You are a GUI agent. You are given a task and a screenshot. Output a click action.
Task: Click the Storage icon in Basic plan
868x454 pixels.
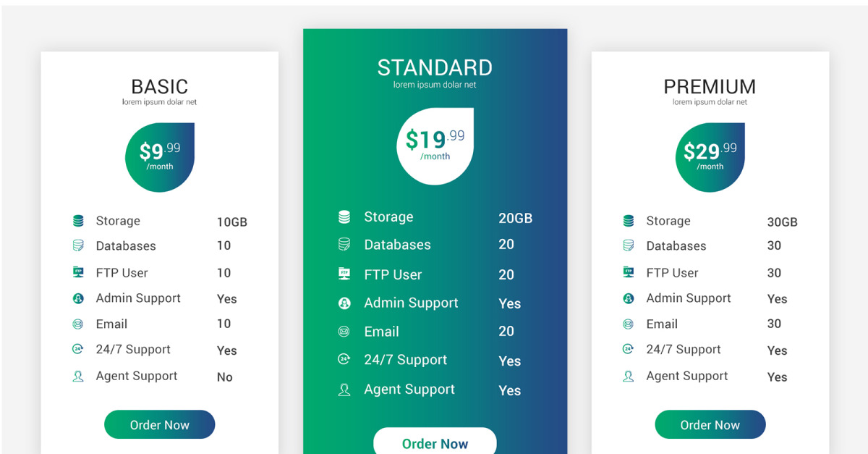coord(78,221)
